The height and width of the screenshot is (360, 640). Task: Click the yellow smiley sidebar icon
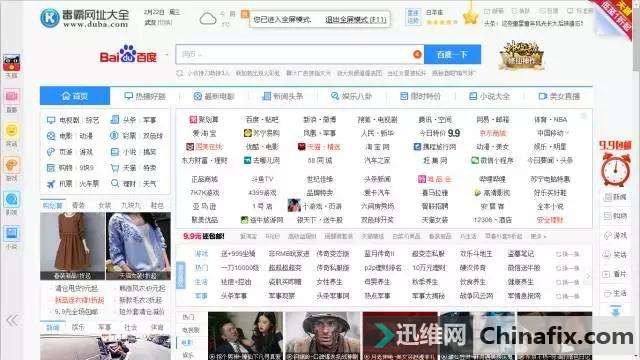pos(11,131)
